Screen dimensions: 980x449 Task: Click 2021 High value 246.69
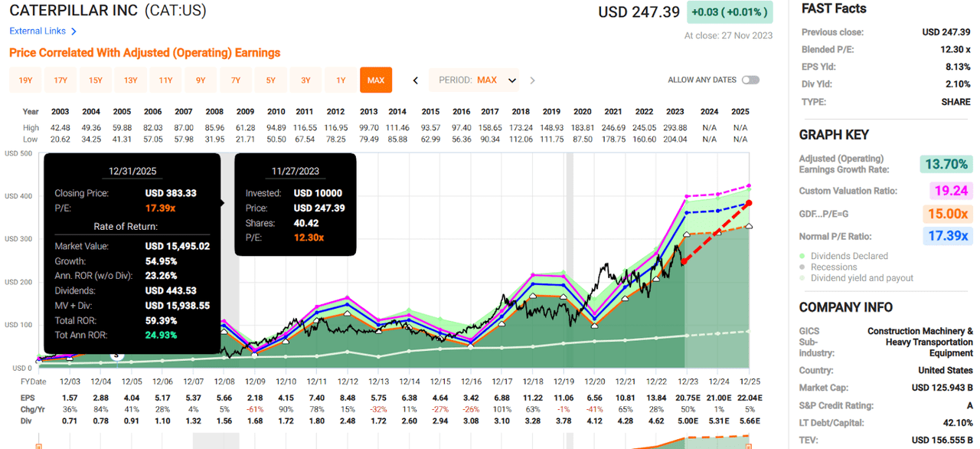pos(626,128)
